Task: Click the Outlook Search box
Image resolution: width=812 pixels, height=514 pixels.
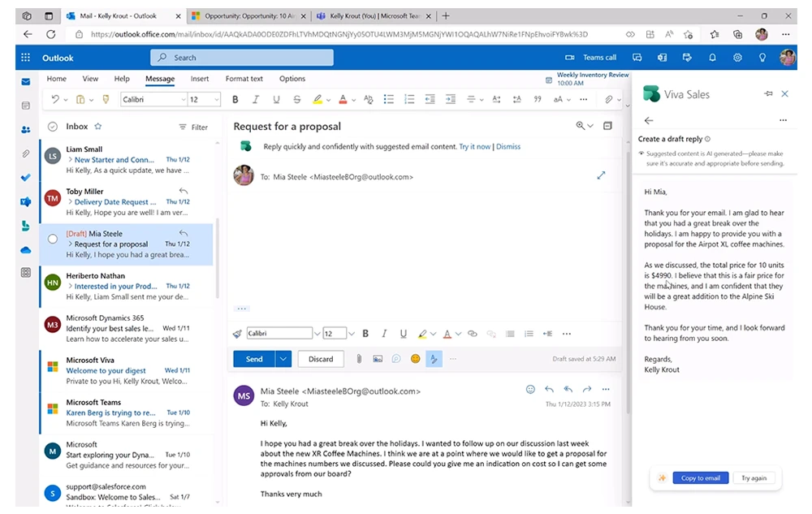Action: pos(242,58)
